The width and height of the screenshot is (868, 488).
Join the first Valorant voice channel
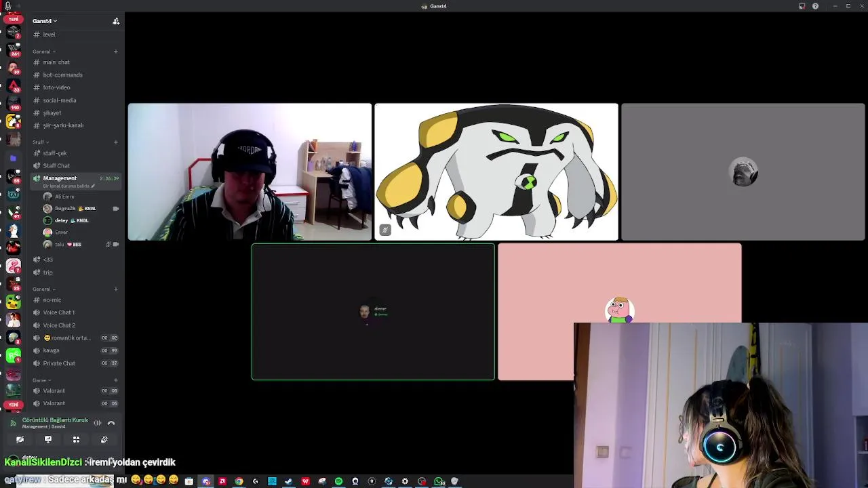[x=76, y=391]
